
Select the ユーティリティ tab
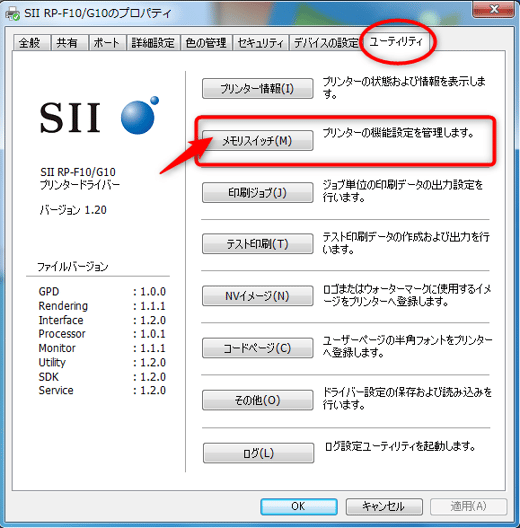396,41
